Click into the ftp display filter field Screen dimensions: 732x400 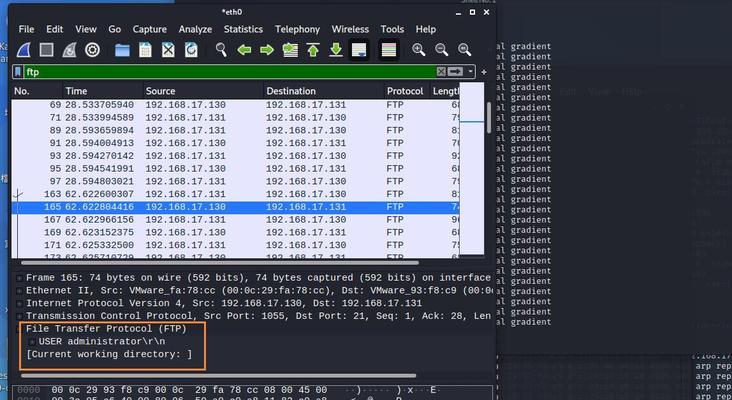tap(229, 72)
